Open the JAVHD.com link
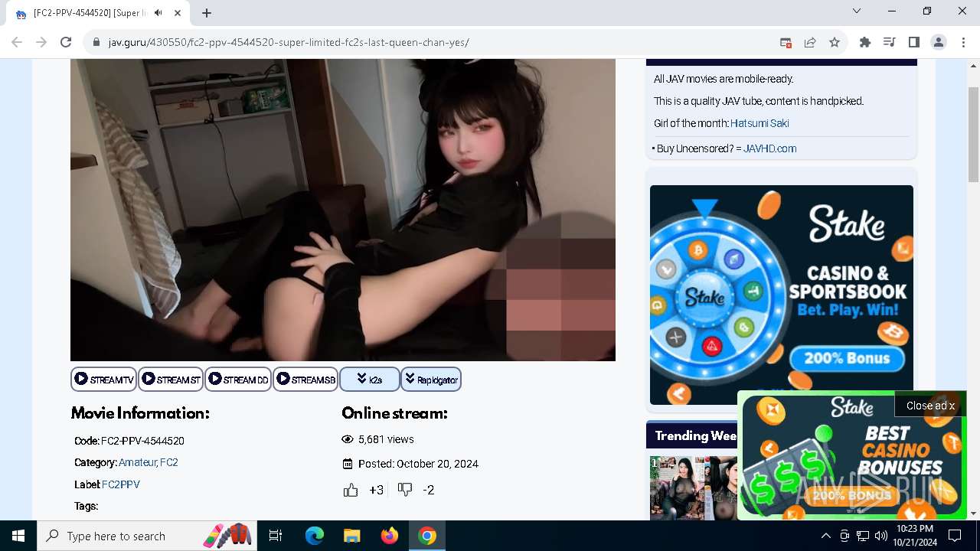 pyautogui.click(x=769, y=148)
